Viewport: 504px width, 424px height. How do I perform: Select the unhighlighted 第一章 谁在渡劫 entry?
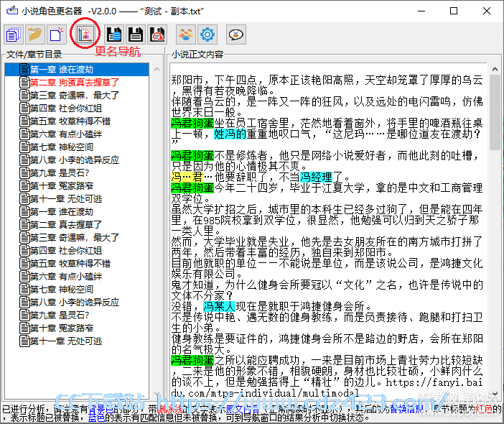point(62,212)
